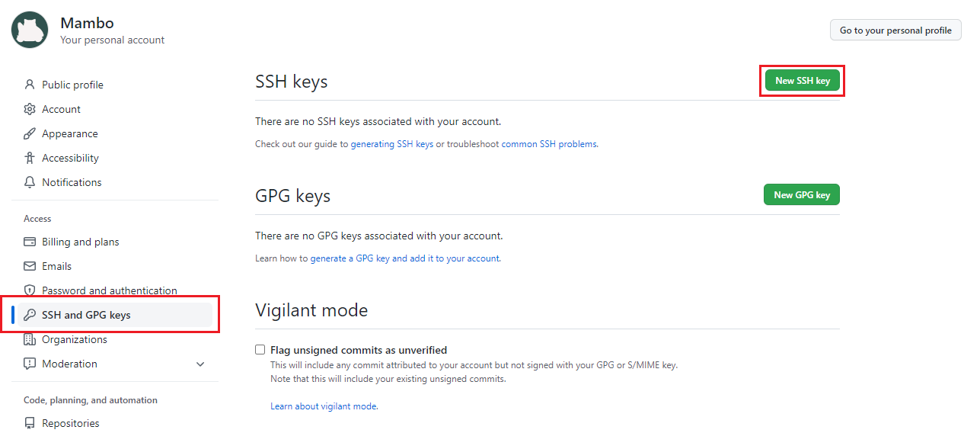Click the Organizations building icon
Viewport: 980px width, 433px height.
[30, 339]
